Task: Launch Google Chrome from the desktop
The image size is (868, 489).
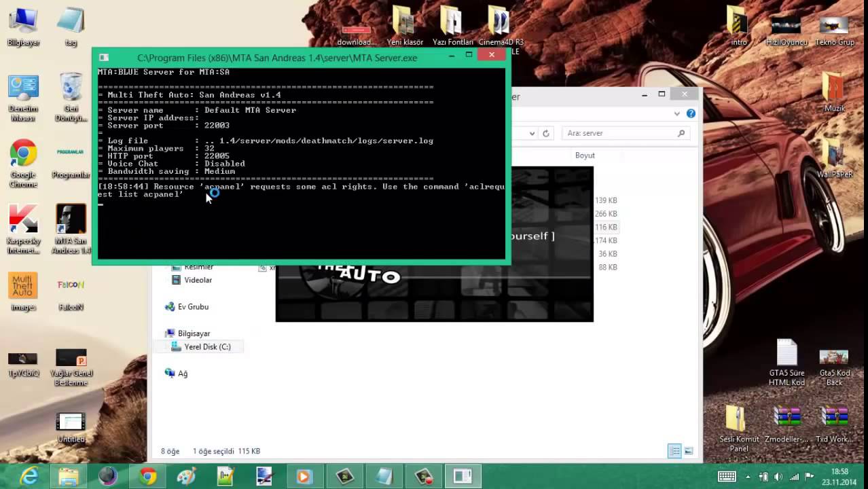Action: click(x=23, y=164)
